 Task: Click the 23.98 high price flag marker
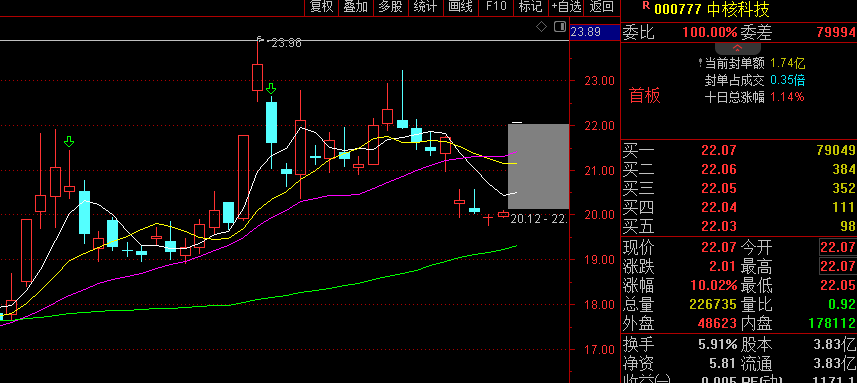[x=261, y=39]
